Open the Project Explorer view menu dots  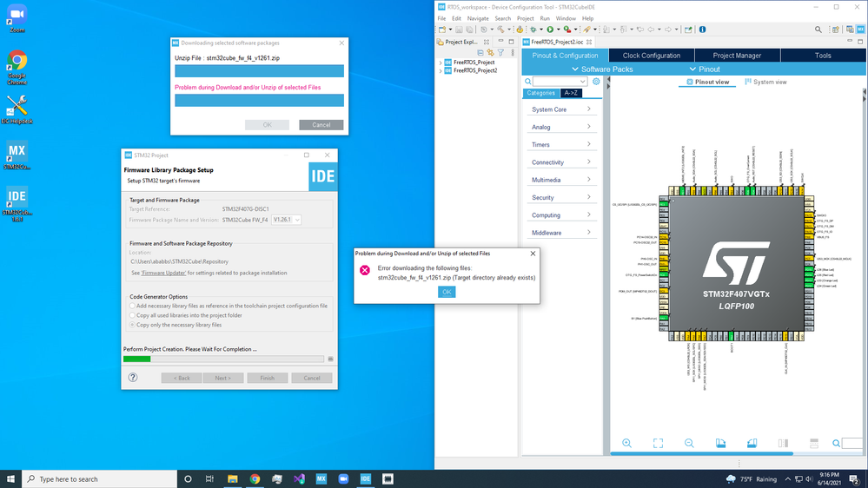513,53
